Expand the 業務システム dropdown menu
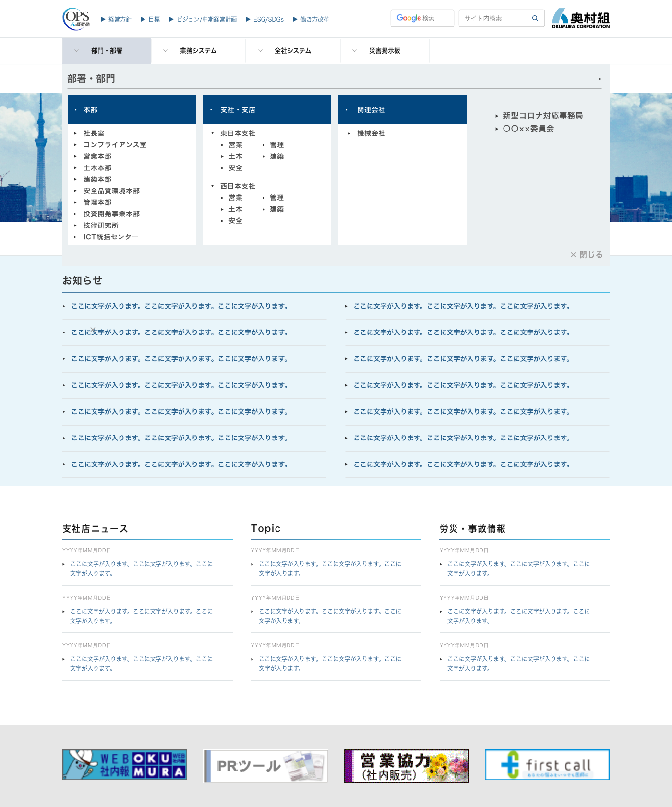Viewport: 672px width, 807px height. pos(198,51)
